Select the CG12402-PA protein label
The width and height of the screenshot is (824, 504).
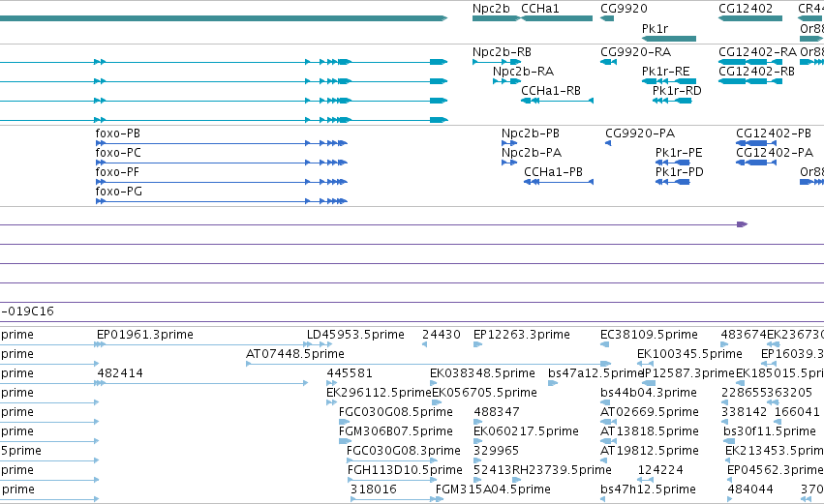coord(775,153)
